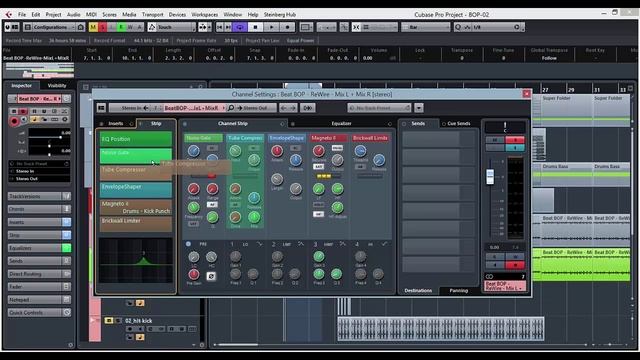
Task: Click the monitor speaker button in Inspector
Action: (24, 120)
